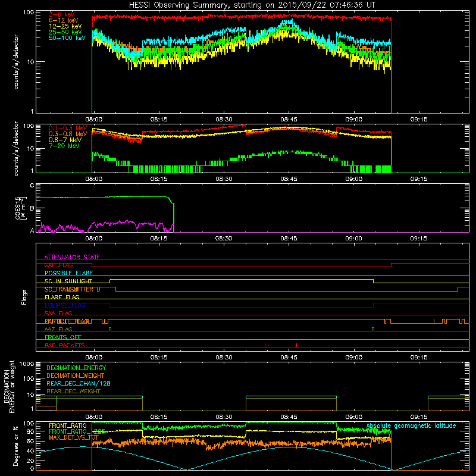Screen dimensions: 476x476
Task: Select the 0.3-0.8 MeV legend label
Action: [x=68, y=134]
